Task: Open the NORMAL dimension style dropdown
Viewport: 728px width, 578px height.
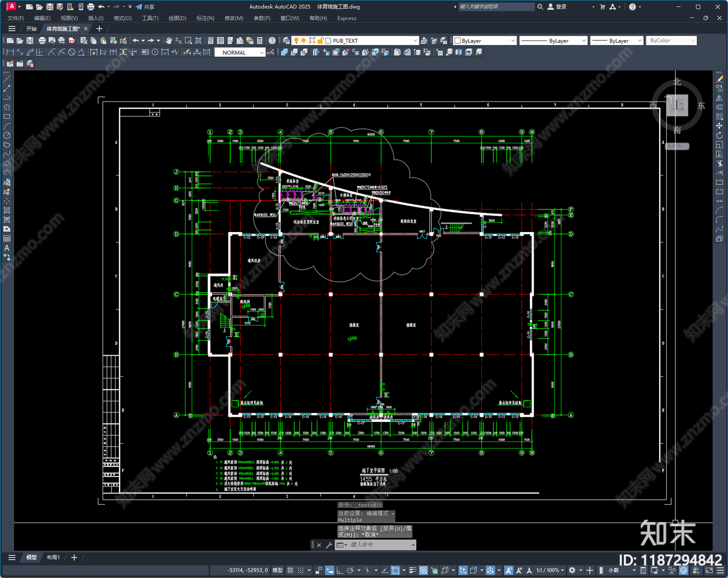Action: tap(240, 52)
